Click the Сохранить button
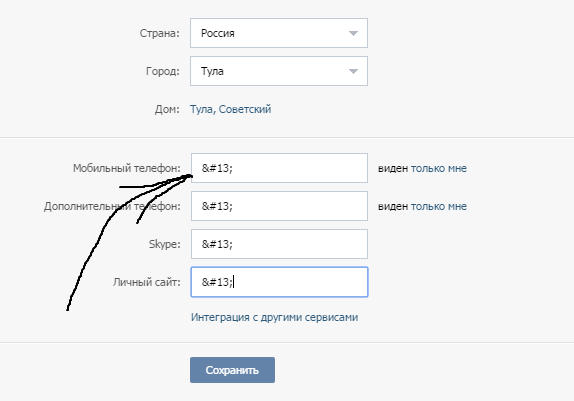 232,370
